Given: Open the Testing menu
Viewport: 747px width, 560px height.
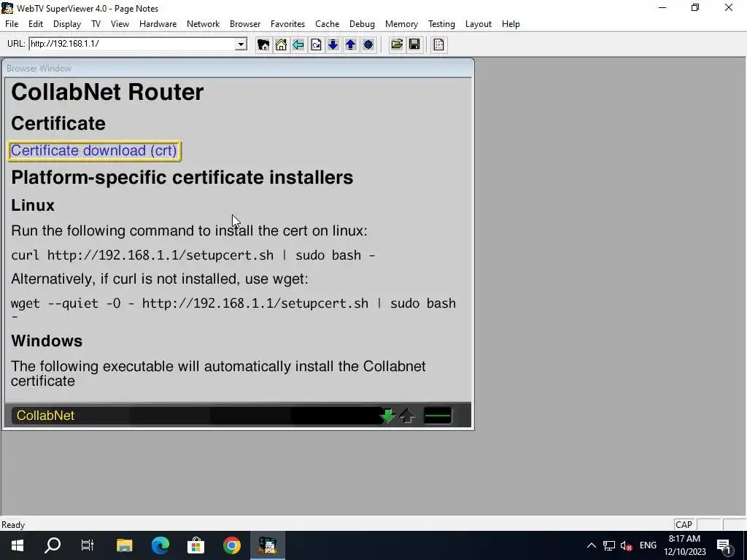Looking at the screenshot, I should point(441,24).
